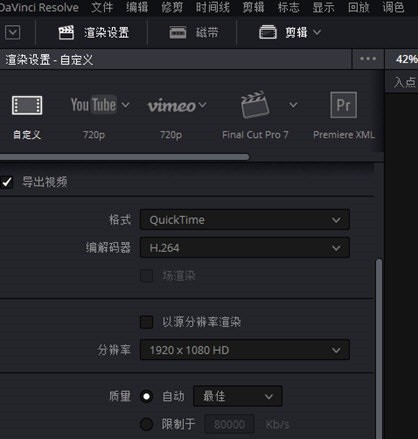
Task: Open the 调色 menu
Action: tap(393, 7)
